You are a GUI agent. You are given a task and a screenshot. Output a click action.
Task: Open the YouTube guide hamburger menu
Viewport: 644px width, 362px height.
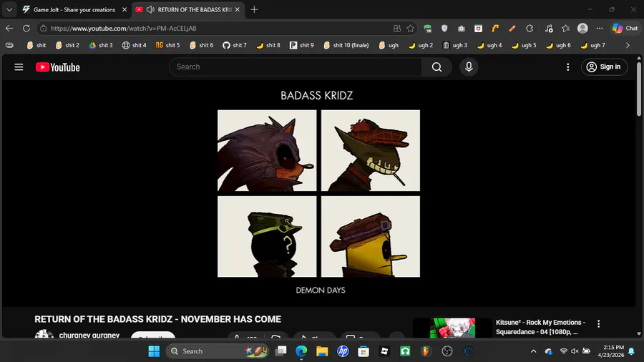19,67
